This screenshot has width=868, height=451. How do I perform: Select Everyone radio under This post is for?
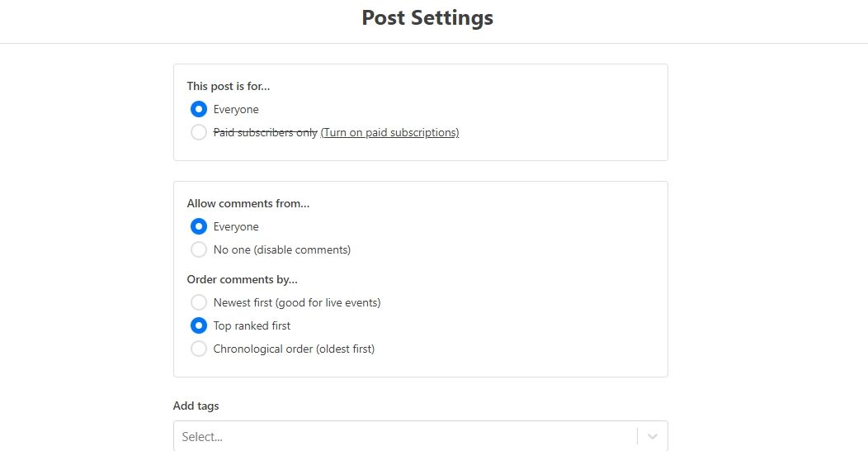tap(198, 109)
